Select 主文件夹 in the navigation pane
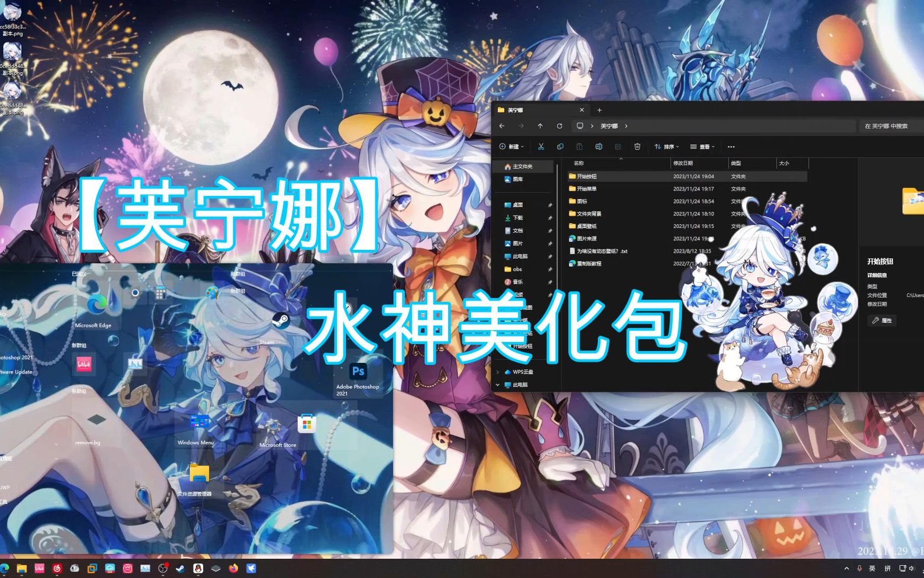924x578 pixels. 522,166
